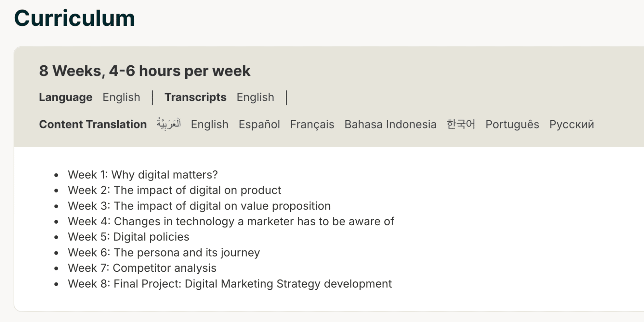Open Week 1: Why digital matters?

click(x=143, y=175)
